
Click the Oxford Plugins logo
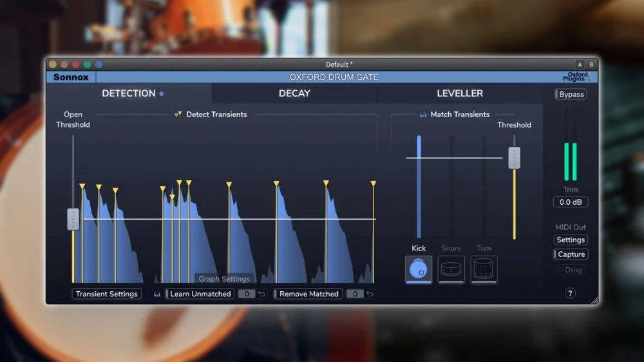(x=576, y=77)
